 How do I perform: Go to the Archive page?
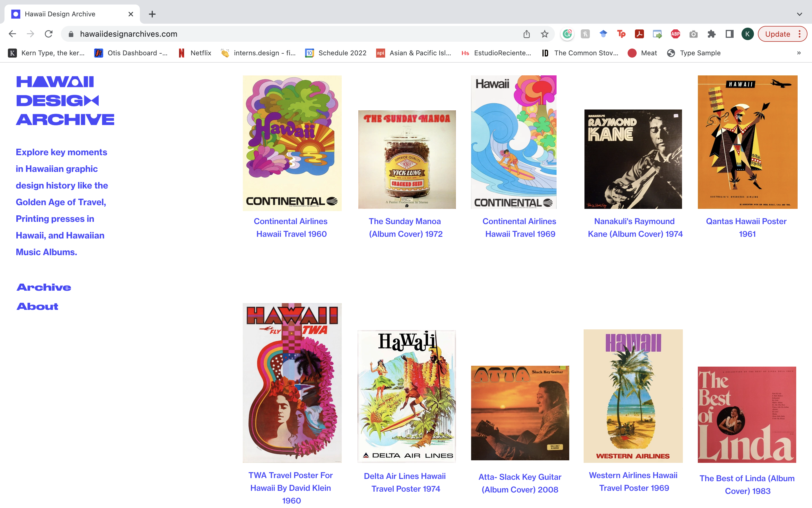(x=44, y=287)
